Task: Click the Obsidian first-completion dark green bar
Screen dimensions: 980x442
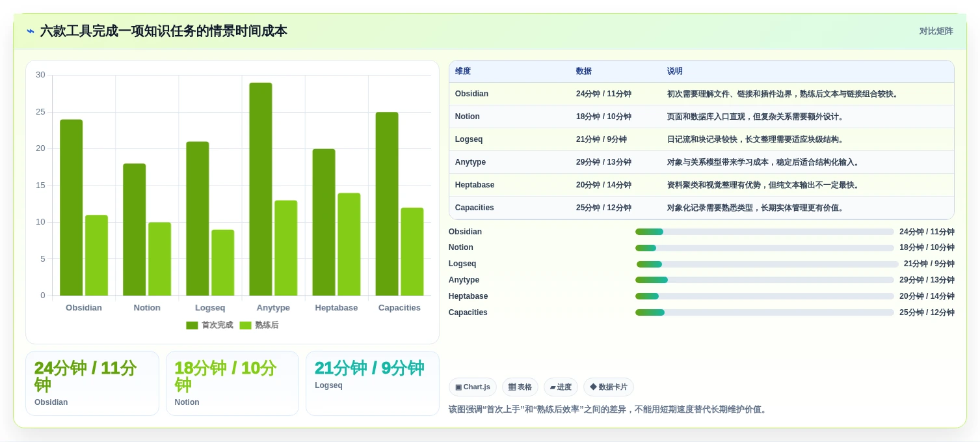Action: [72, 208]
